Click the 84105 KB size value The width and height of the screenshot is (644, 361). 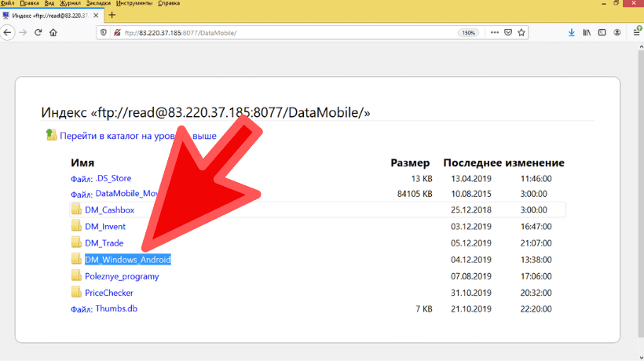[x=415, y=194]
